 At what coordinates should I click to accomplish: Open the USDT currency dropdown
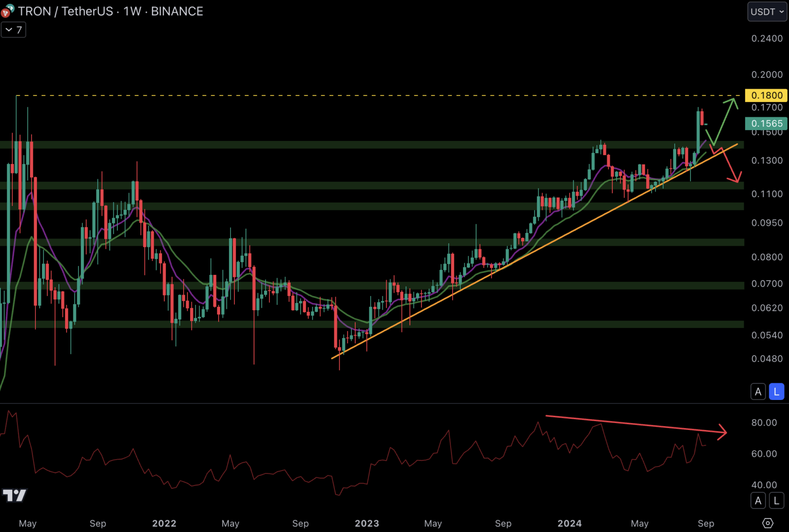[x=766, y=12]
